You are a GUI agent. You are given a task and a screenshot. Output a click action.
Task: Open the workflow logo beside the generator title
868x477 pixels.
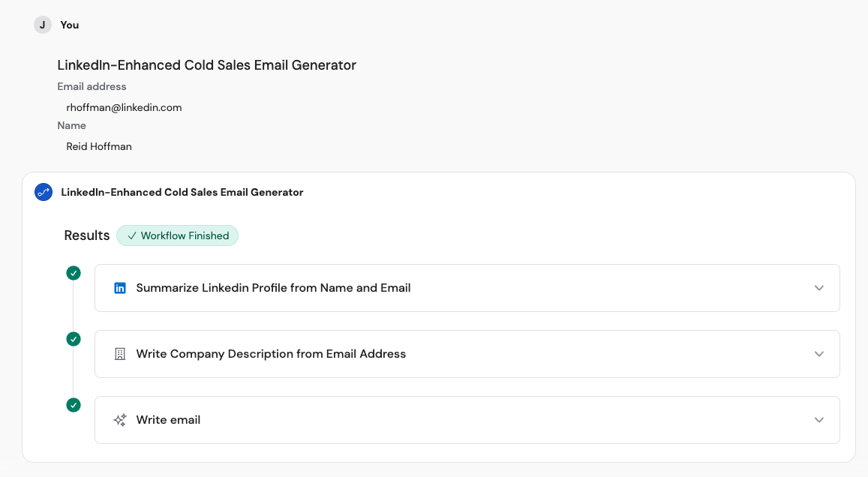43,192
